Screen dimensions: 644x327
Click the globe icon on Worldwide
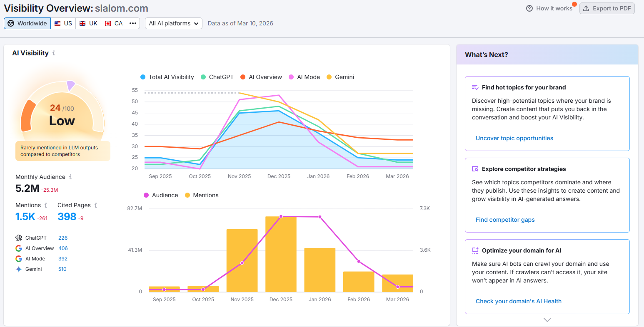11,23
